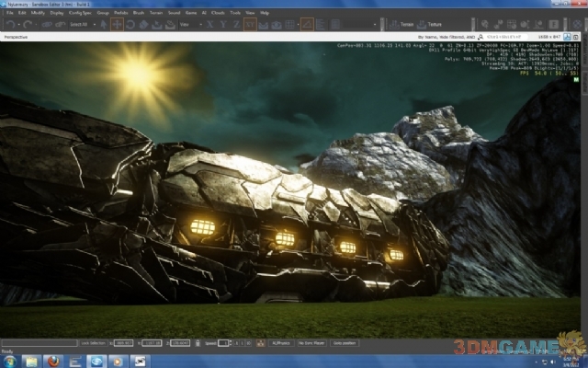Click the circular icon at toolbar's right end
Viewport: 588px width, 368px height.
(x=578, y=25)
